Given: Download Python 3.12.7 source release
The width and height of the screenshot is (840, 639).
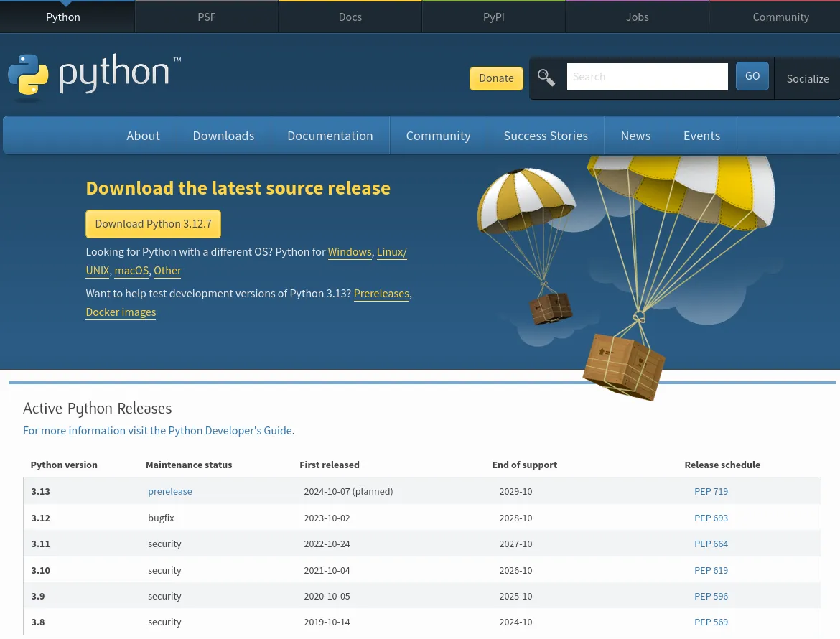Looking at the screenshot, I should tap(153, 223).
